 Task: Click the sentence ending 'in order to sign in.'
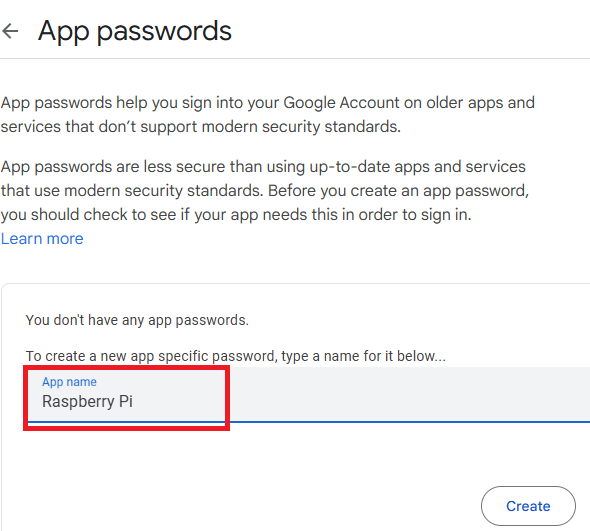click(236, 215)
